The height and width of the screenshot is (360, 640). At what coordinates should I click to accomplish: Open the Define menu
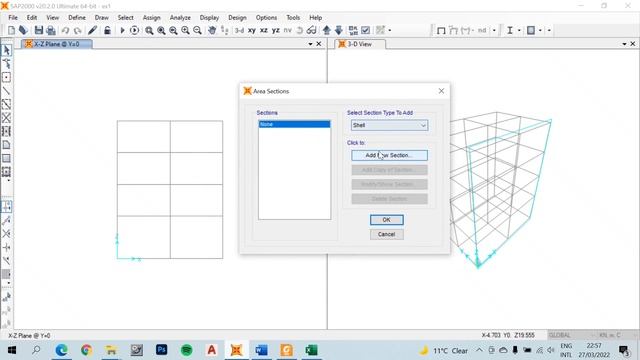(x=77, y=18)
